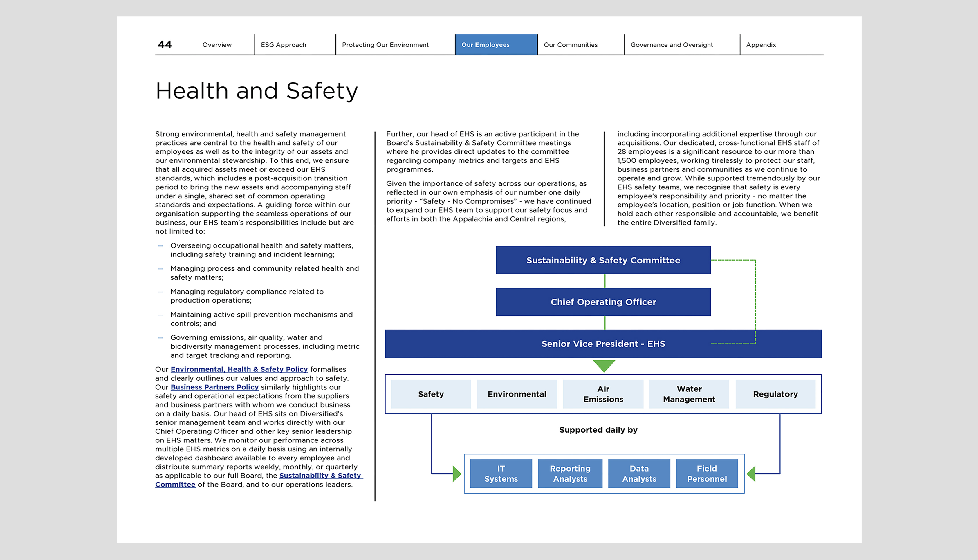Image resolution: width=978 pixels, height=560 pixels.
Task: Switch to the Appendix tab
Action: (761, 45)
